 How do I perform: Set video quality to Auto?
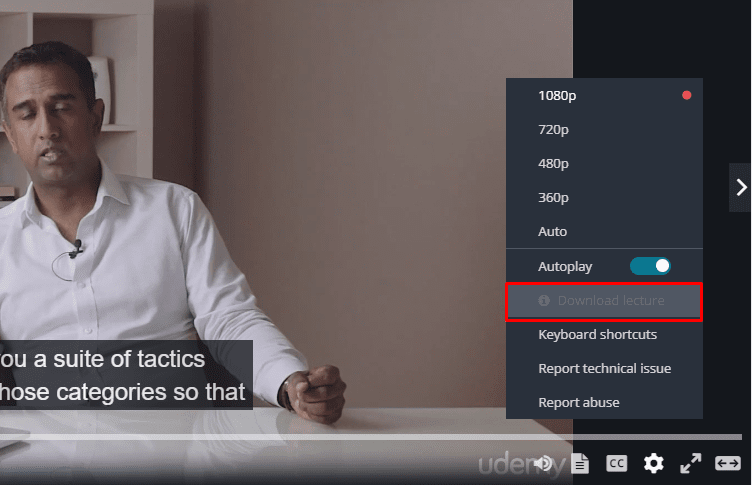(x=604, y=232)
